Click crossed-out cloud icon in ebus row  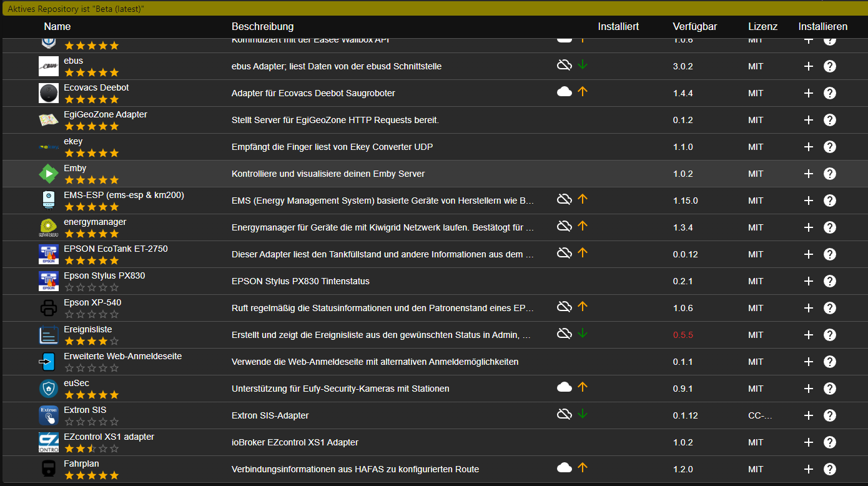coord(565,64)
